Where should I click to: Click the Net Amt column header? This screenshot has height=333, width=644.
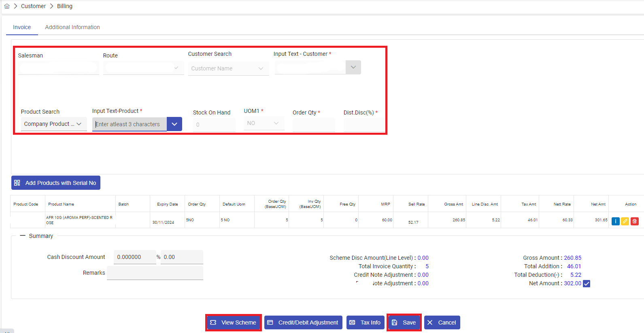(598, 204)
